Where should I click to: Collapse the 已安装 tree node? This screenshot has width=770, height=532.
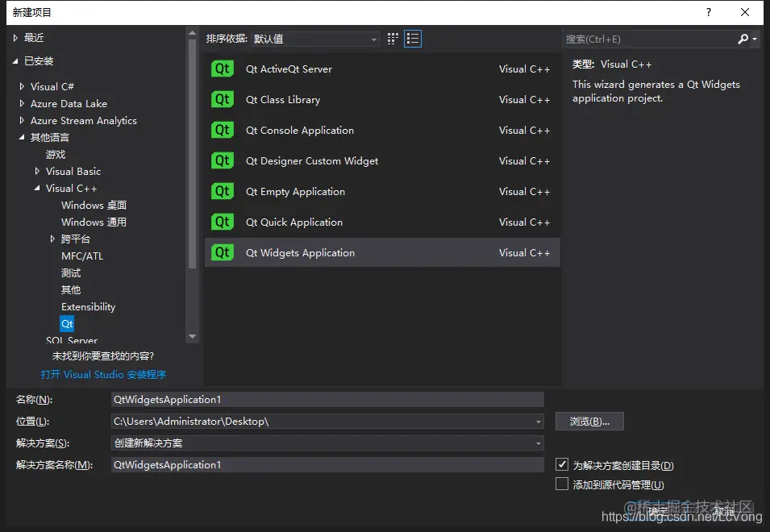coord(15,60)
